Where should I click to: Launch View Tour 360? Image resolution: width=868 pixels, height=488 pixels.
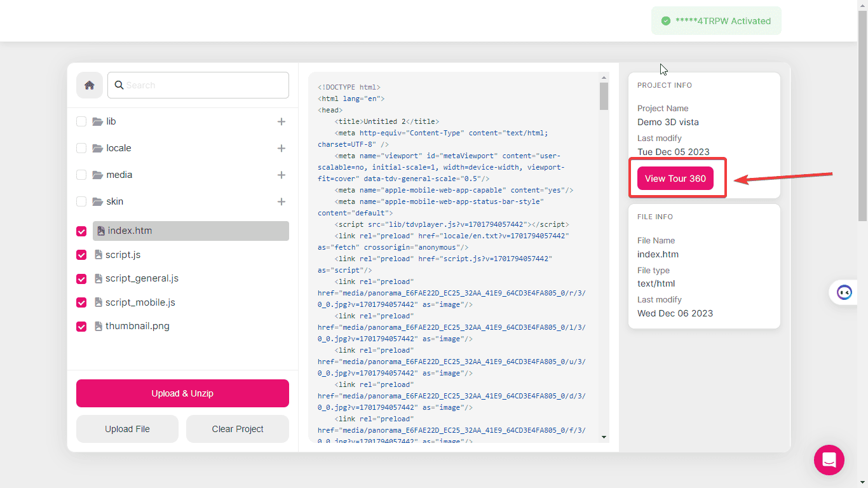click(675, 179)
